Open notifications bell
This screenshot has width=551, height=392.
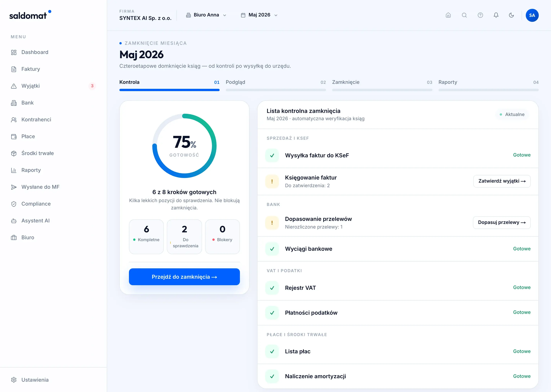coord(496,15)
